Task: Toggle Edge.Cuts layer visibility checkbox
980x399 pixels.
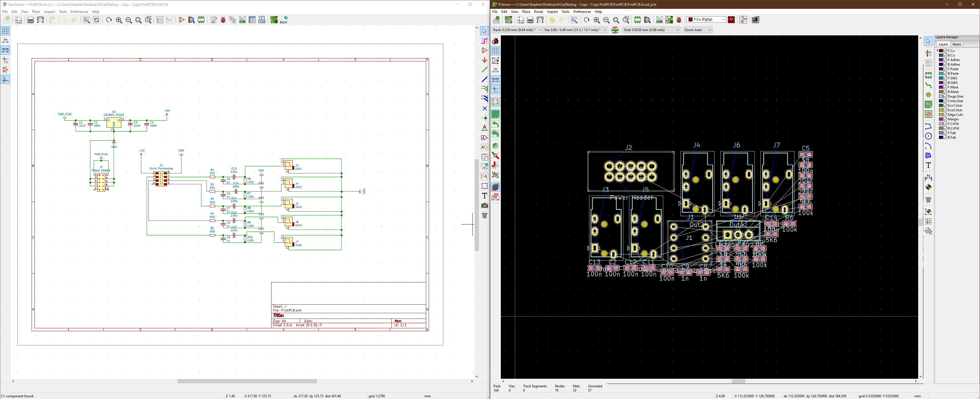Action: [x=945, y=115]
